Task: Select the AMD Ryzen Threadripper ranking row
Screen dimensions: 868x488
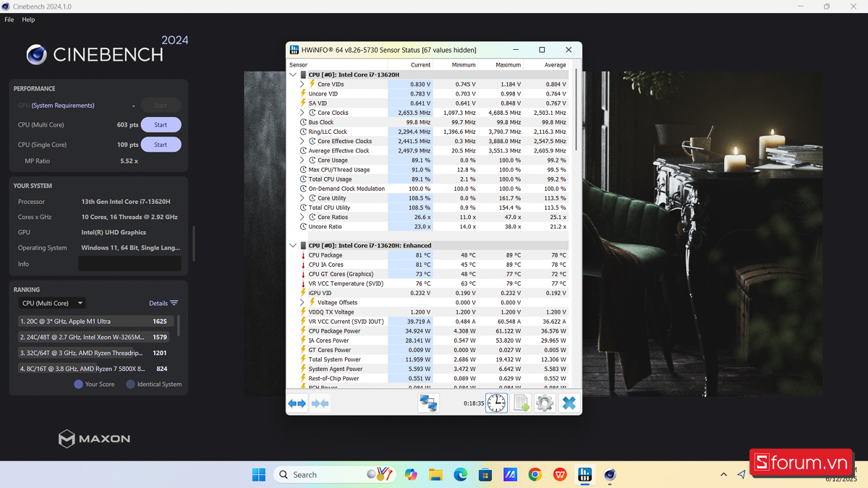Action: 96,353
